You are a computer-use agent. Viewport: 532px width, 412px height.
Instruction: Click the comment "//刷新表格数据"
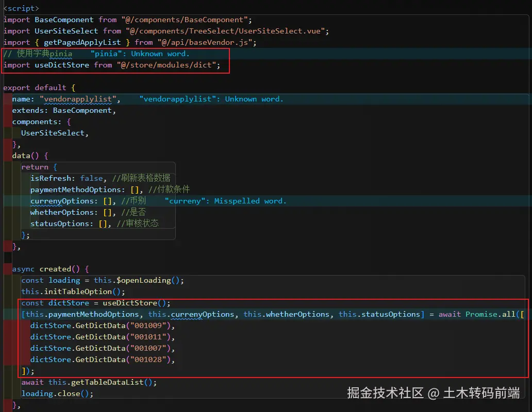[141, 178]
